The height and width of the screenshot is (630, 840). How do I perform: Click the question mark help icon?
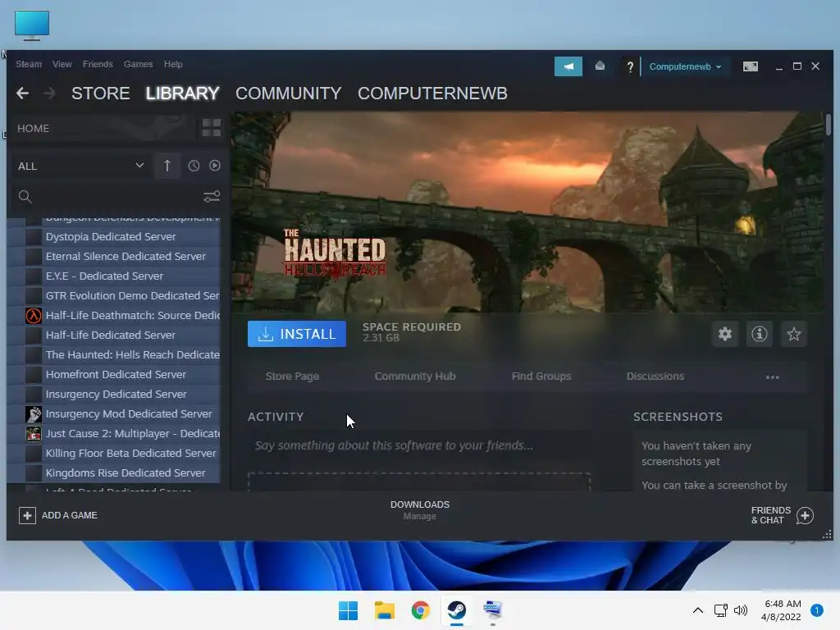pyautogui.click(x=630, y=66)
